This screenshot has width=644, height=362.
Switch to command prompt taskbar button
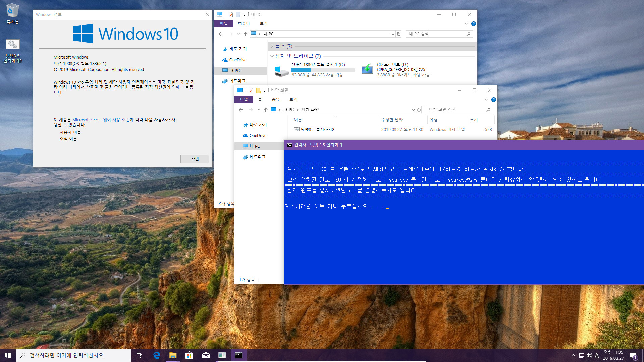tap(238, 355)
